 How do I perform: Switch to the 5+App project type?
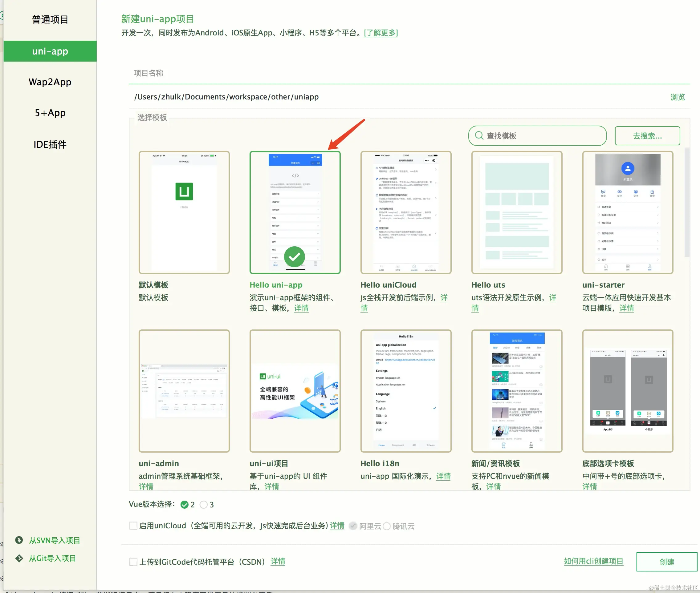[x=50, y=113]
